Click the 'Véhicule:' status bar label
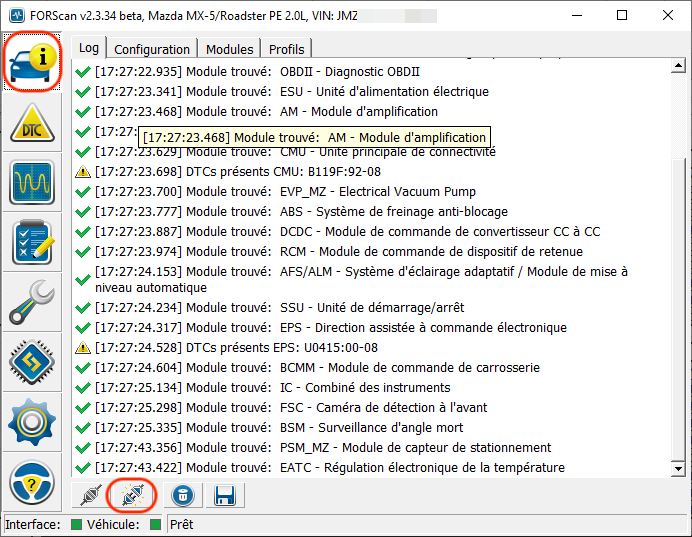This screenshot has width=692, height=537. point(113,524)
